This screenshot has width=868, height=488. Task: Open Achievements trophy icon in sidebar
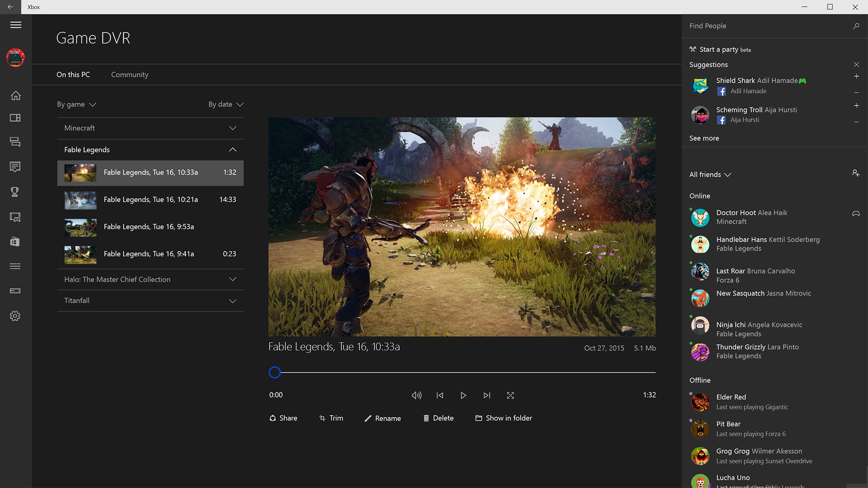click(15, 192)
